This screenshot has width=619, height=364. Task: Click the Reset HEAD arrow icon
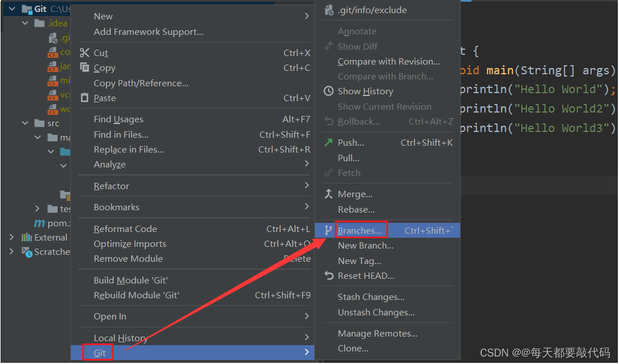[329, 276]
